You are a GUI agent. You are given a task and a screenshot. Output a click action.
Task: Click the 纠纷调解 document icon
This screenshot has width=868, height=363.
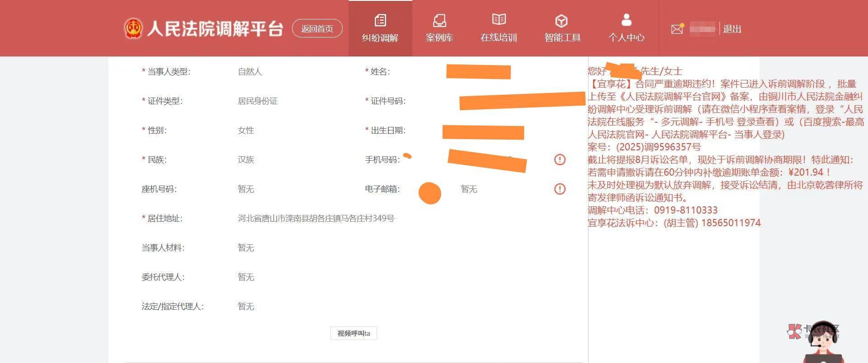point(380,20)
